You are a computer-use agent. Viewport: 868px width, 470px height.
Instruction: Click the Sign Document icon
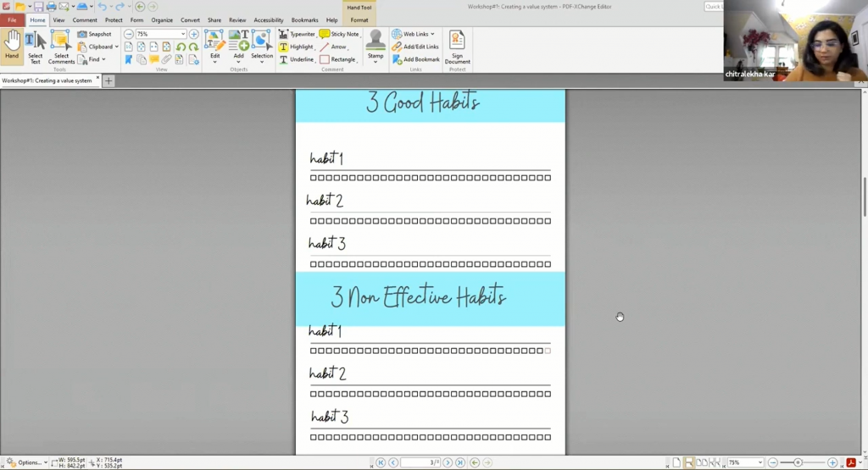click(x=457, y=46)
